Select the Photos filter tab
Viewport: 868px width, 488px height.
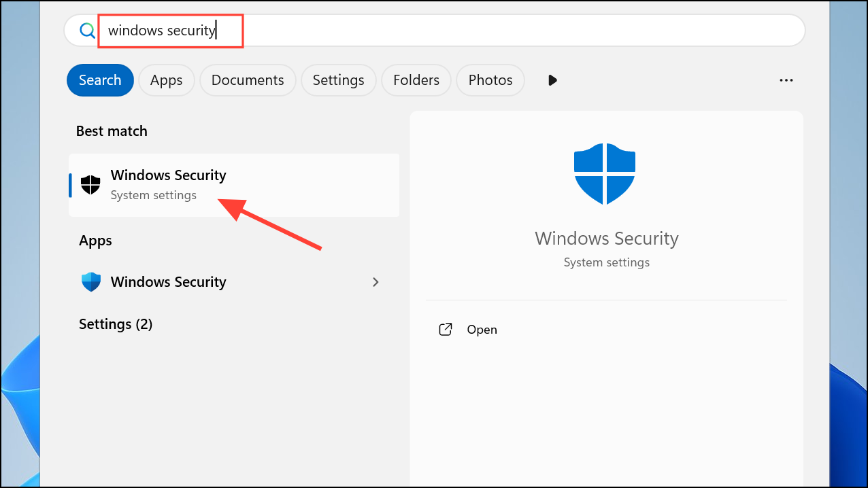click(490, 80)
